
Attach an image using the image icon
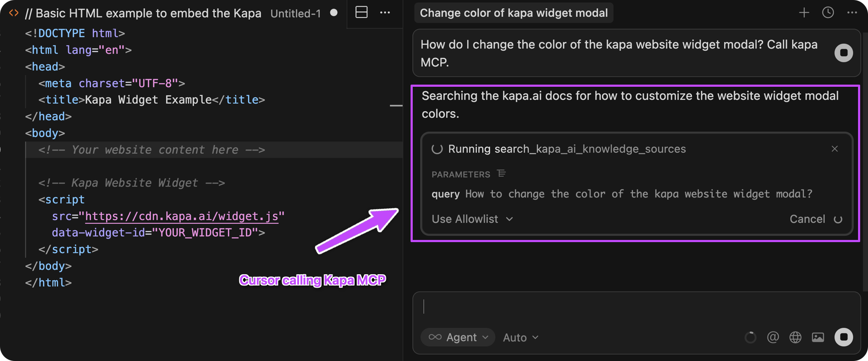coord(818,337)
